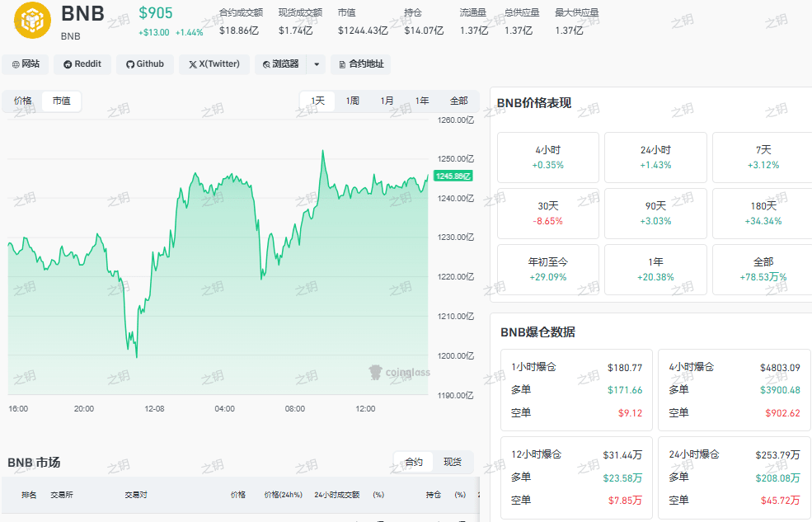Switch chart to 市值 tab

62,101
